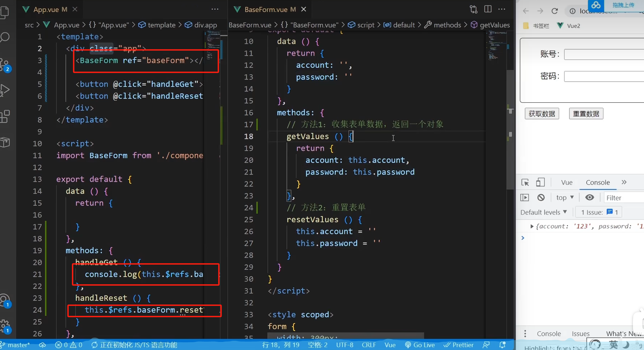This screenshot has width=644, height=350.
Task: Switch to the App.vue editor tab
Action: 46,9
